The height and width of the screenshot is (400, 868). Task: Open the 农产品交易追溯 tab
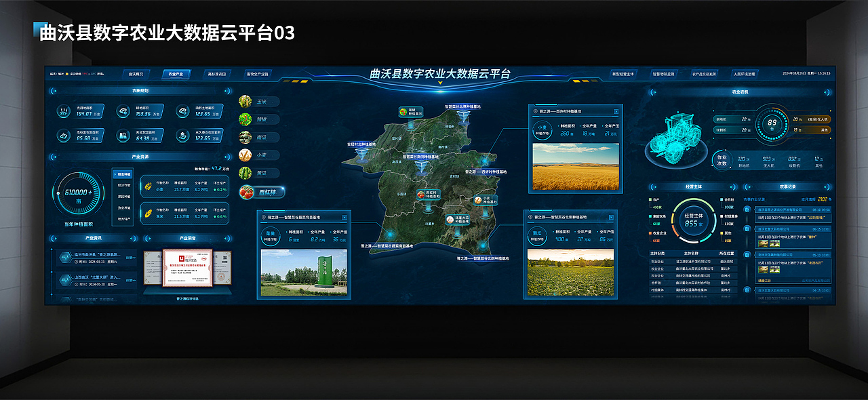click(x=704, y=73)
